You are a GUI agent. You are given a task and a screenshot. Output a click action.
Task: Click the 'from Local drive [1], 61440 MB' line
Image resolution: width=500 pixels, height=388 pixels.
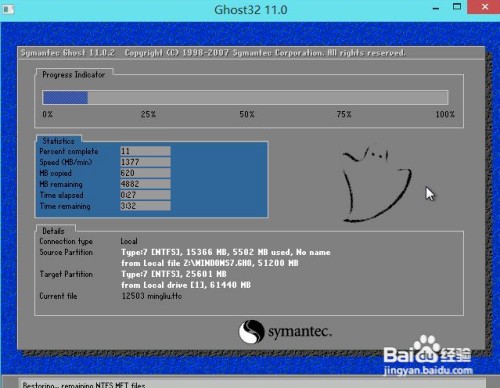tap(186, 285)
